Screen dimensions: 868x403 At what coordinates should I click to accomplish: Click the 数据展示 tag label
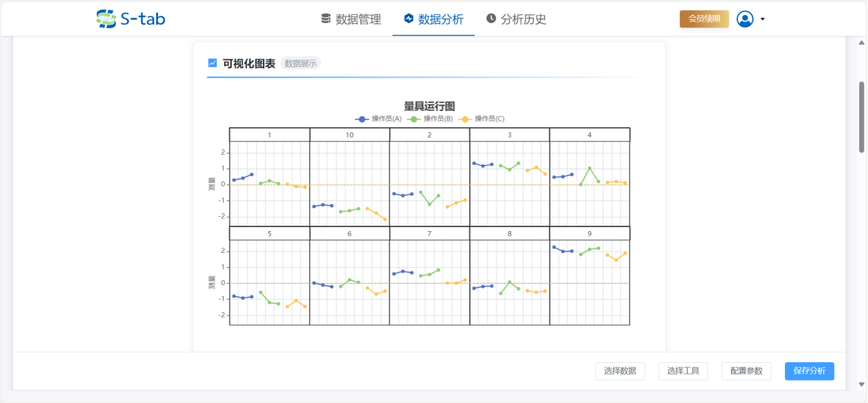click(x=300, y=63)
